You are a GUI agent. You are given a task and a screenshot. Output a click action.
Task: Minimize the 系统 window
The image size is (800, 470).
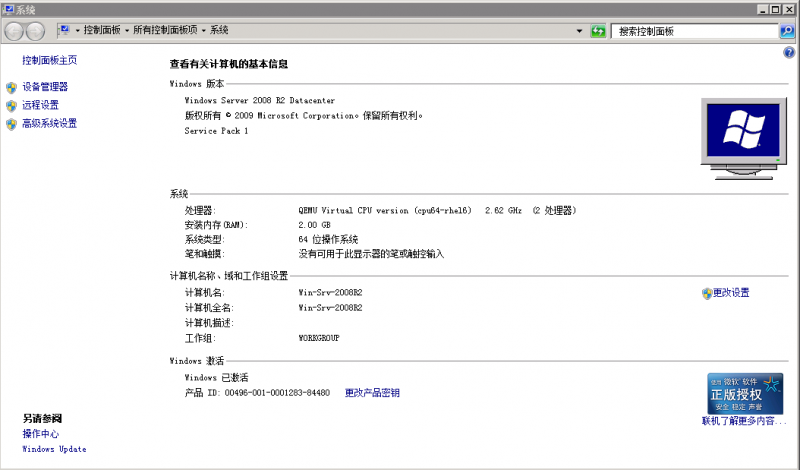click(x=763, y=9)
